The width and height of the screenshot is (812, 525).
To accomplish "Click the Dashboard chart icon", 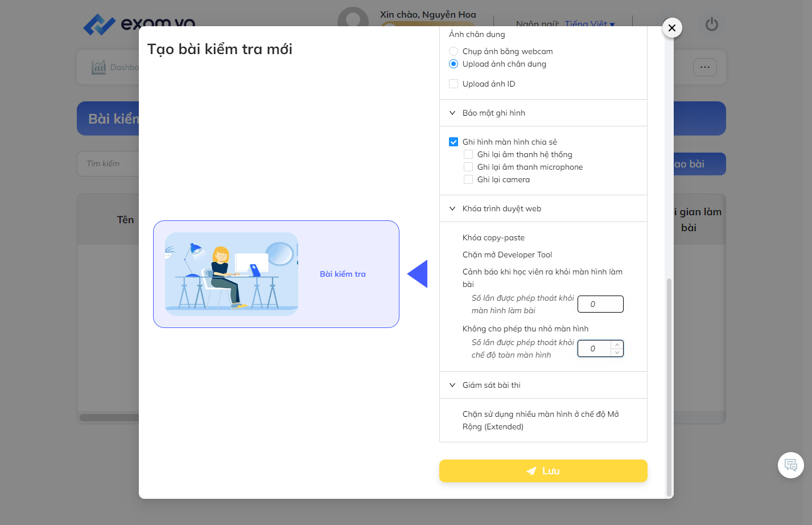I will tap(98, 67).
